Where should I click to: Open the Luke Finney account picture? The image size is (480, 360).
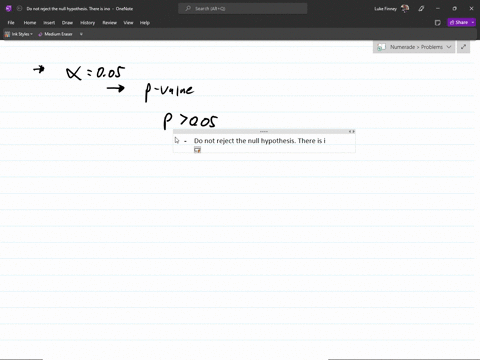(405, 9)
